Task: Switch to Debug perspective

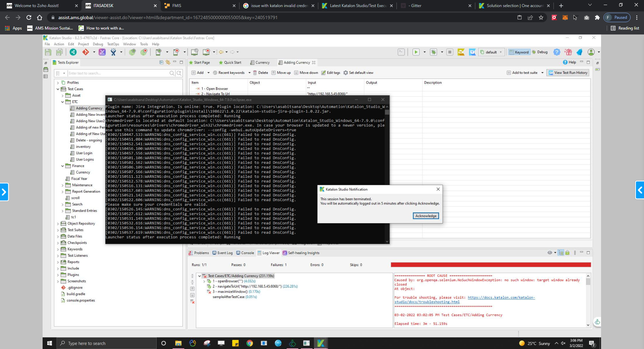Action: click(540, 52)
